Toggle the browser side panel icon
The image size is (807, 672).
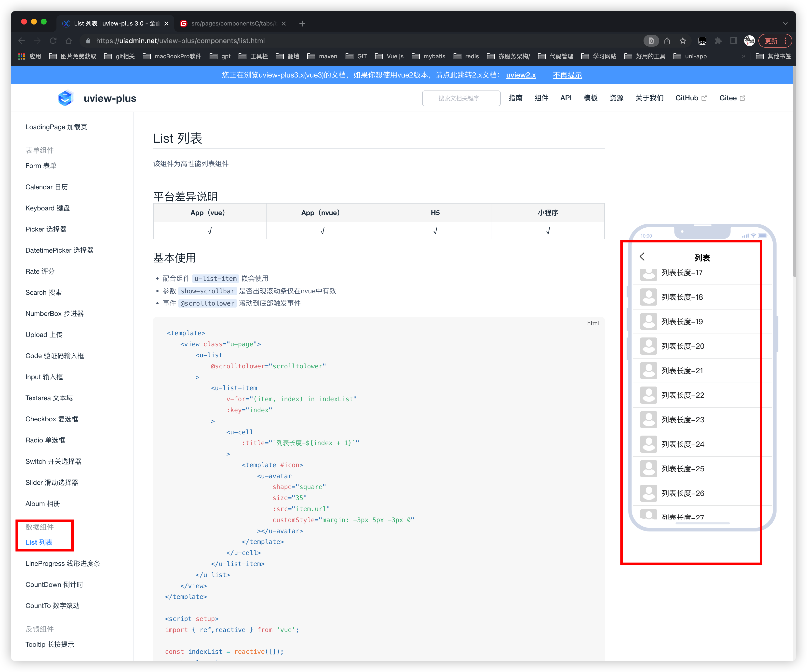[x=734, y=41]
